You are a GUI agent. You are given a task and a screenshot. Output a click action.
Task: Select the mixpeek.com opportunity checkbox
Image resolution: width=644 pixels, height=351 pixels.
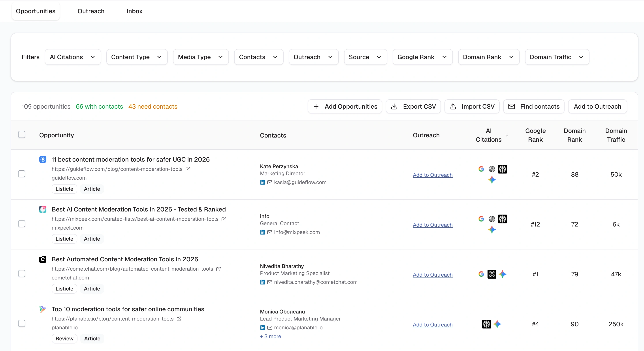click(x=22, y=223)
